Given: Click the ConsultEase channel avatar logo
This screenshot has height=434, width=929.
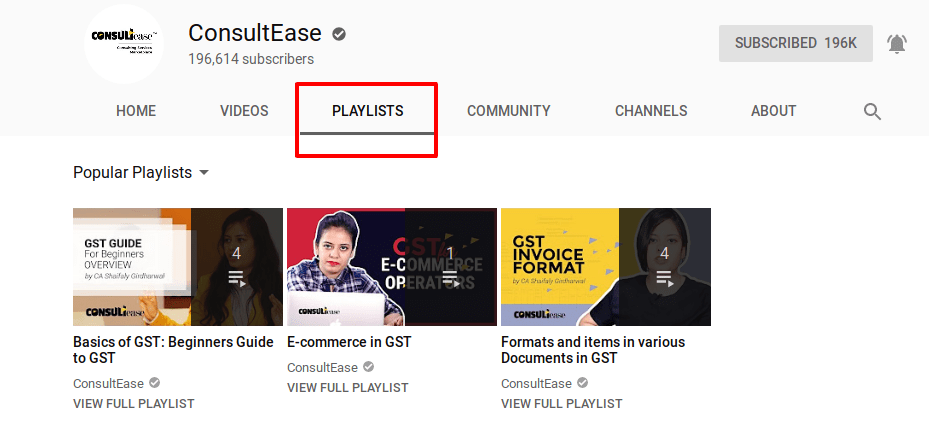Looking at the screenshot, I should (124, 43).
